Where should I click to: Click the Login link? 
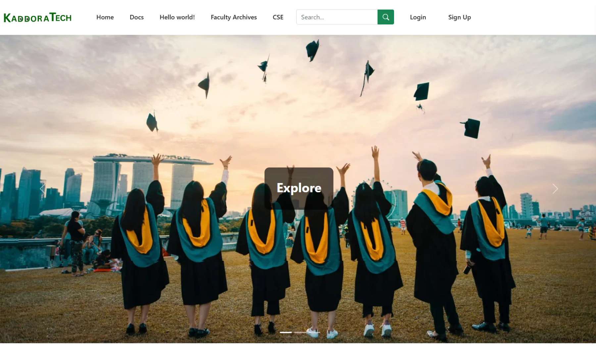(418, 17)
